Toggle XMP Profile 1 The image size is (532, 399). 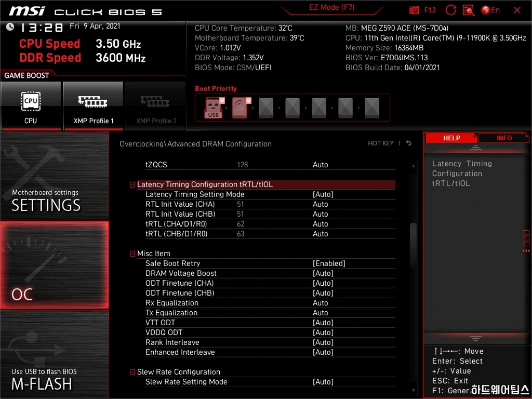pyautogui.click(x=93, y=106)
